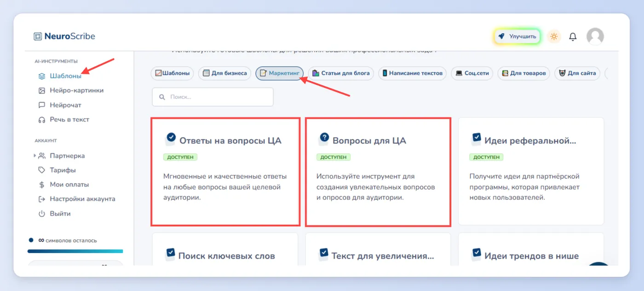Select the Статьи для блога chip
Viewport: 644px width, 291px height.
(341, 73)
